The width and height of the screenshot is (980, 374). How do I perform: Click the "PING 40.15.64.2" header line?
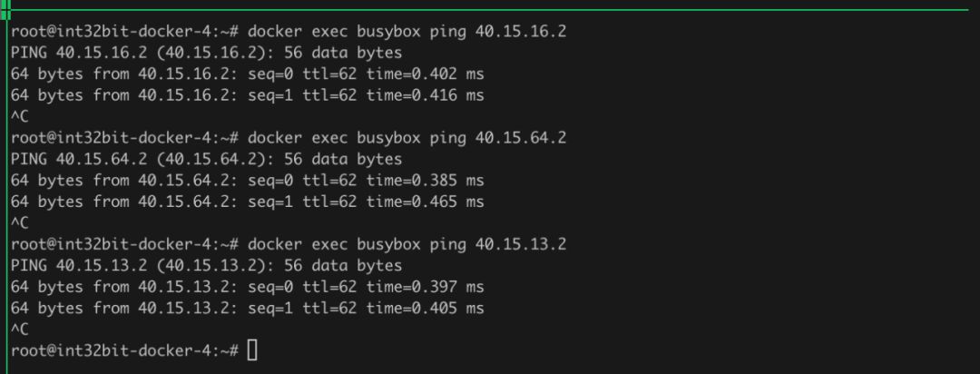point(206,159)
